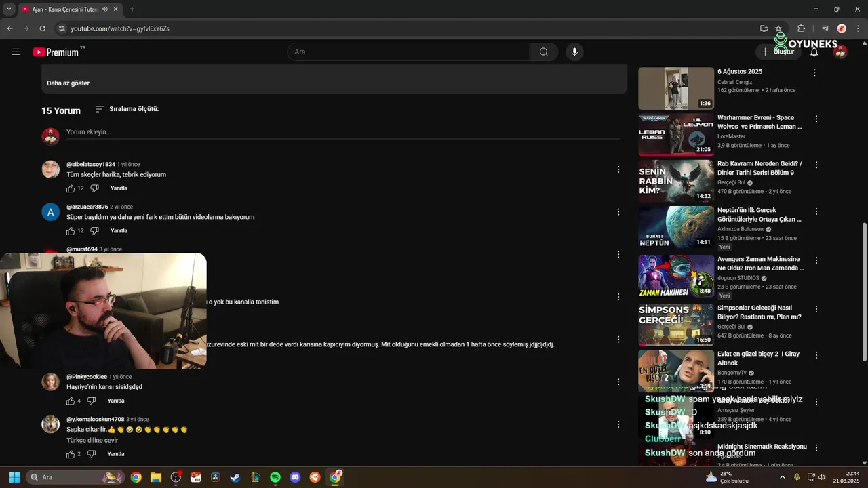Viewport: 868px width, 488px height.
Task: Open Chrome three-dot menu
Action: [x=858, y=28]
